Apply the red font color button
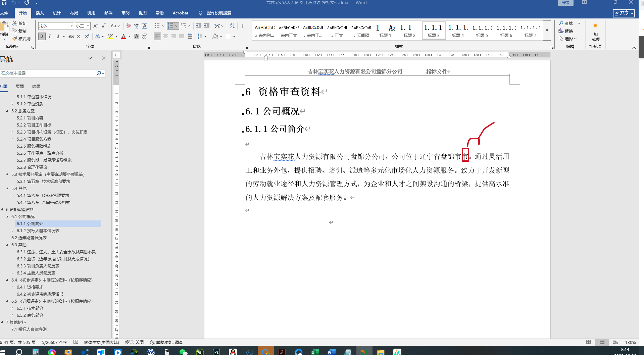Viewport: 644px width, 355px height. [x=123, y=36]
